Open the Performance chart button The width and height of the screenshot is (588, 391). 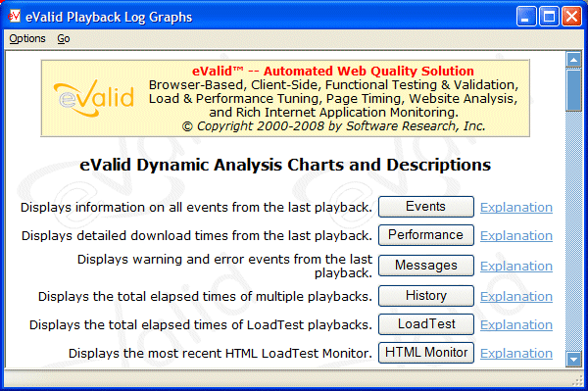[426, 235]
